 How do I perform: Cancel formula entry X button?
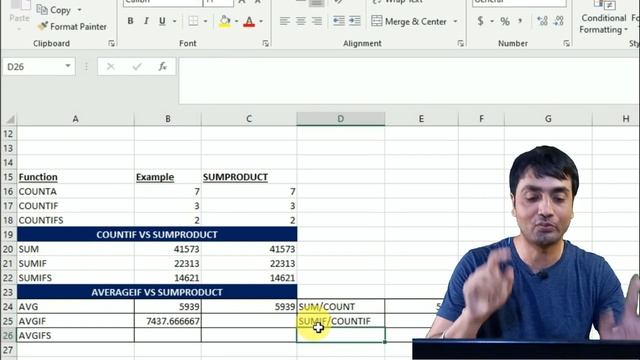[111, 67]
